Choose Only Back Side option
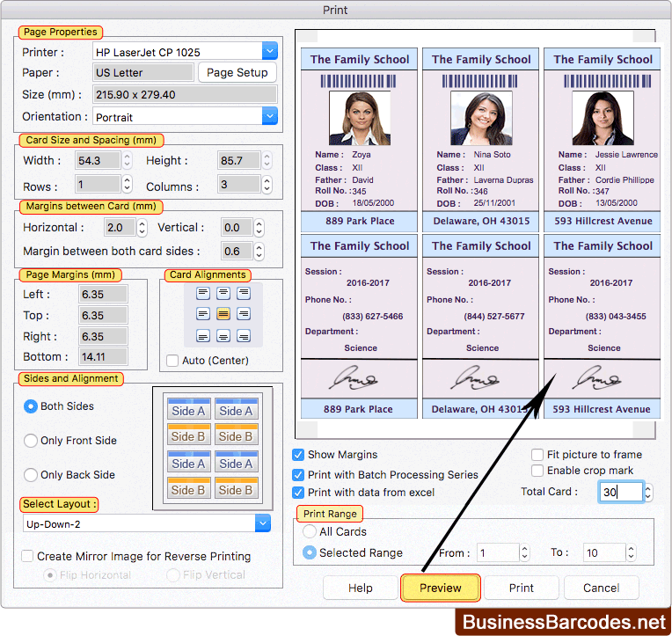The image size is (672, 636). (x=31, y=475)
